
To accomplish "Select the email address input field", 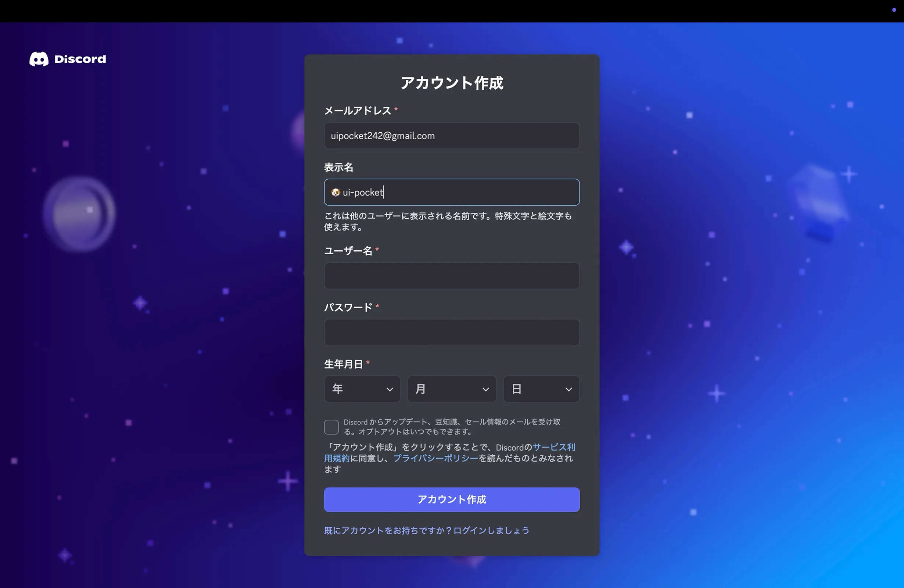I will tap(452, 136).
